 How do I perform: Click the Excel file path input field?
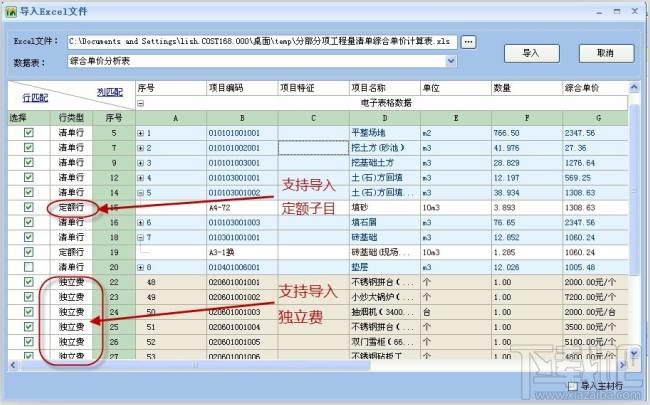262,41
